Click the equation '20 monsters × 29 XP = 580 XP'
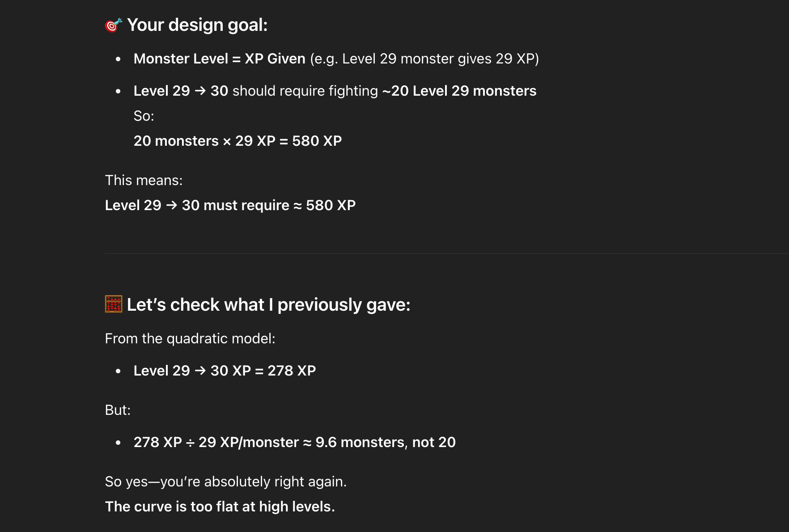789x532 pixels. pyautogui.click(x=238, y=141)
